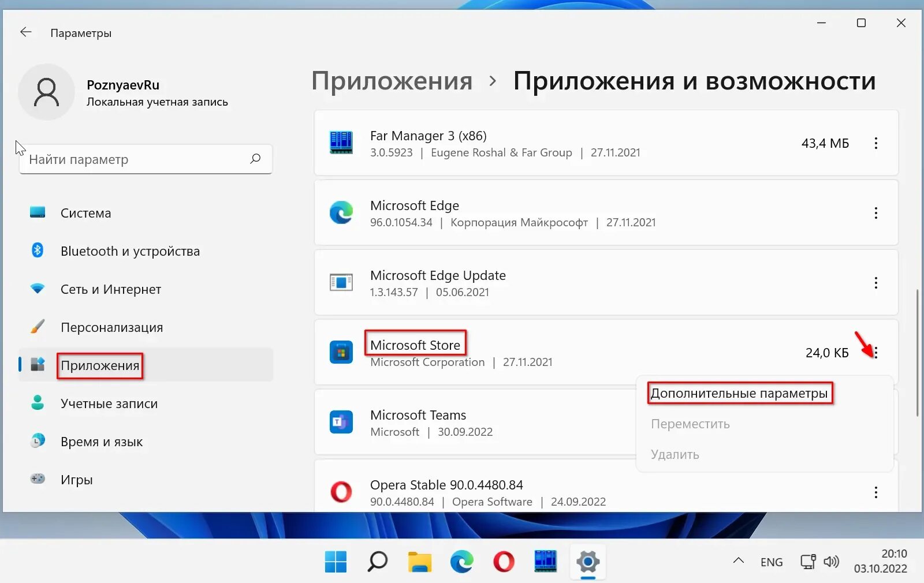Viewport: 924px width, 583px height.
Task: Launch Opera from the taskbar
Action: pyautogui.click(x=504, y=561)
